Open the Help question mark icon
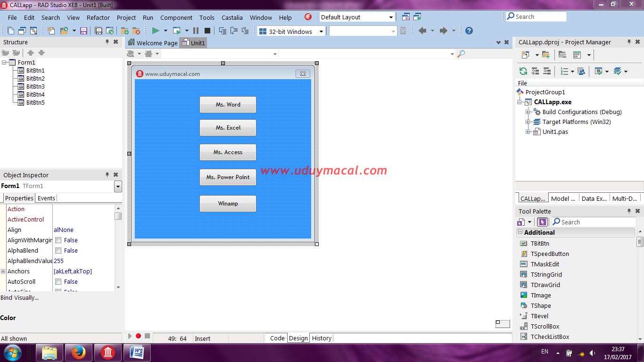 pos(469,31)
